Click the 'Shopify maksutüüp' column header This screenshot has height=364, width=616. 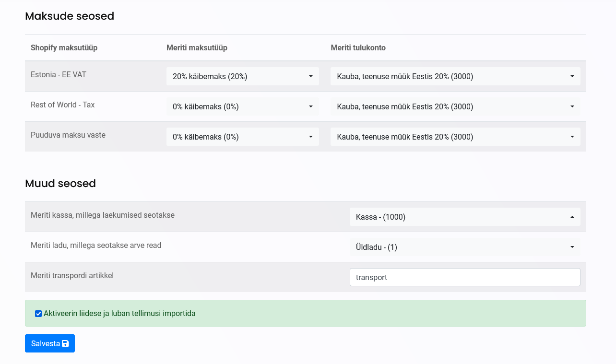point(64,47)
